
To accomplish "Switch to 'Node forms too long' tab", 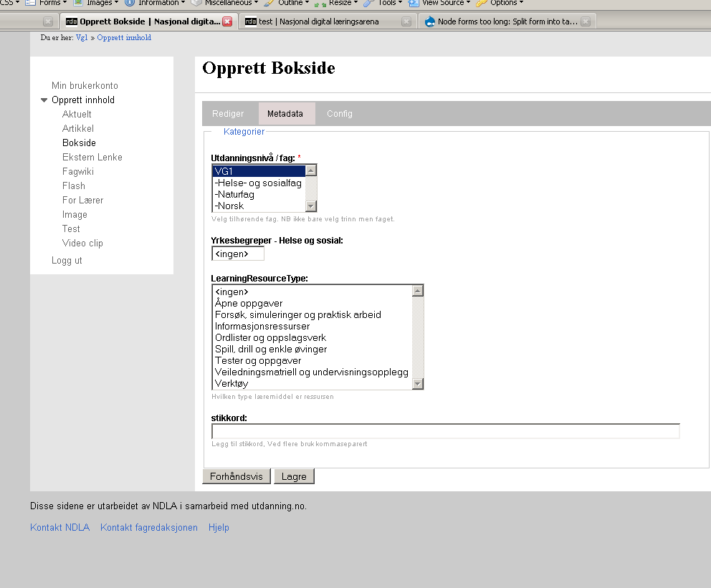I will (507, 21).
